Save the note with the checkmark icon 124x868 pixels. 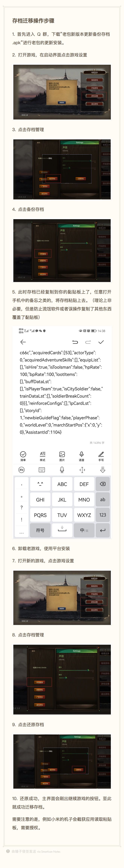[101, 342]
